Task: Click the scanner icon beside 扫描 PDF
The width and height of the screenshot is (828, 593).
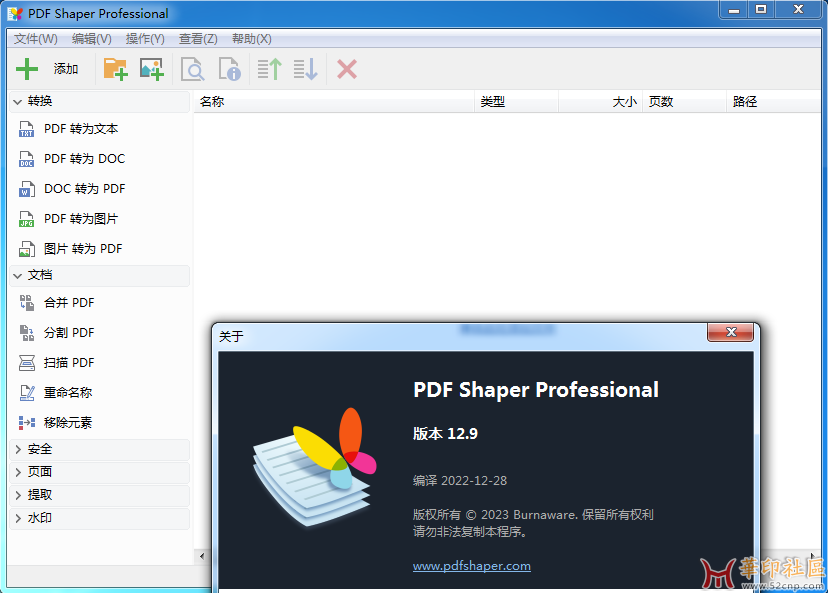Action: 26,363
